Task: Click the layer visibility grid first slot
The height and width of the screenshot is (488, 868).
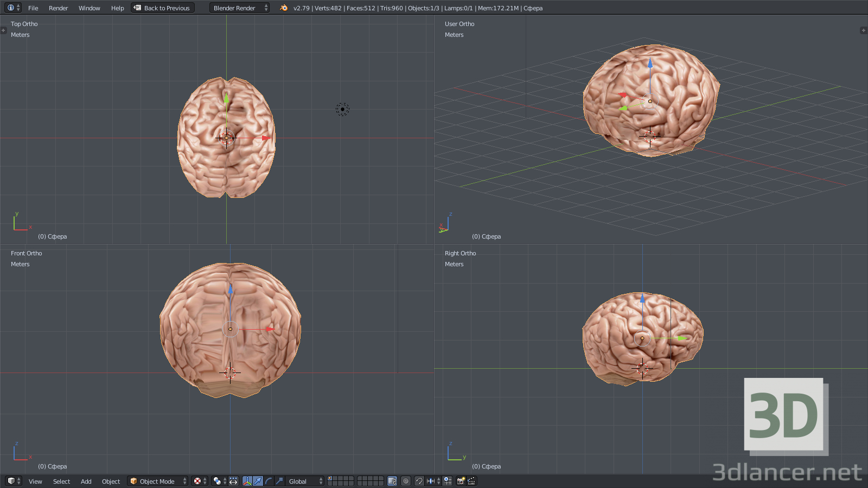Action: 330,478
